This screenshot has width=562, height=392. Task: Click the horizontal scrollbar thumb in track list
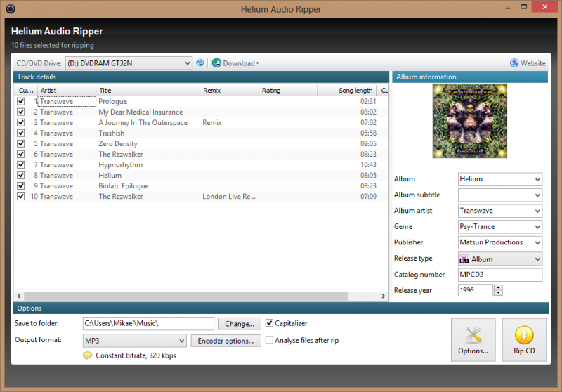(x=185, y=296)
